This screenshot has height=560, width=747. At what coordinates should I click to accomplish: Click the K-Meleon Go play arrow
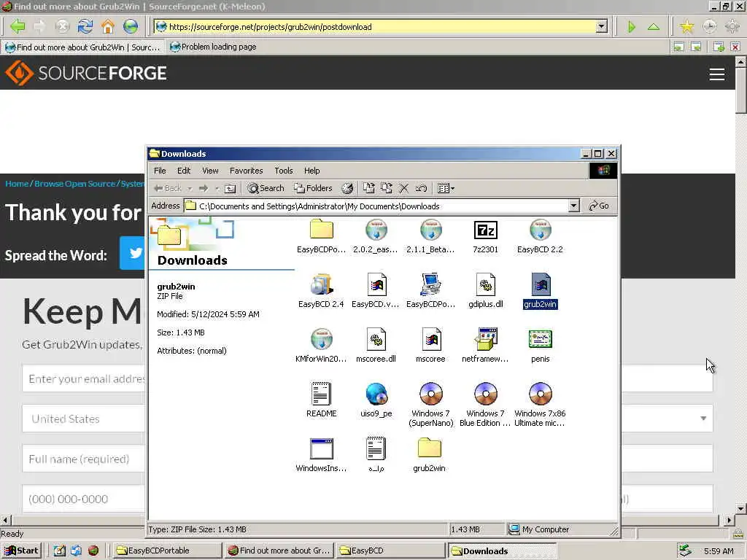coord(631,27)
